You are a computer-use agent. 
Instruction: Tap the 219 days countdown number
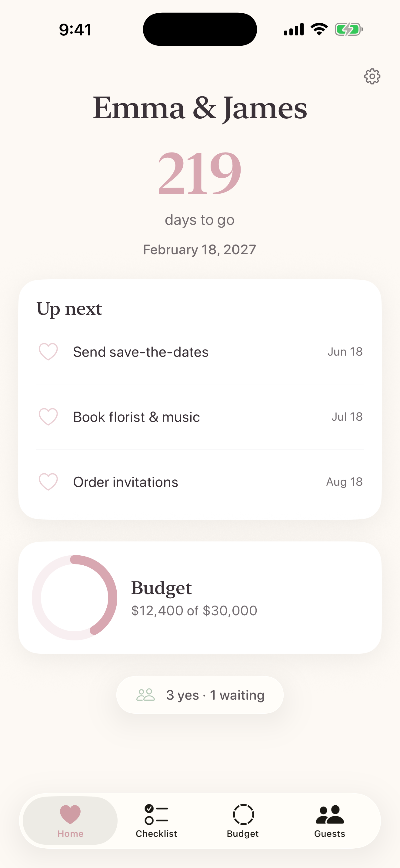point(200,173)
